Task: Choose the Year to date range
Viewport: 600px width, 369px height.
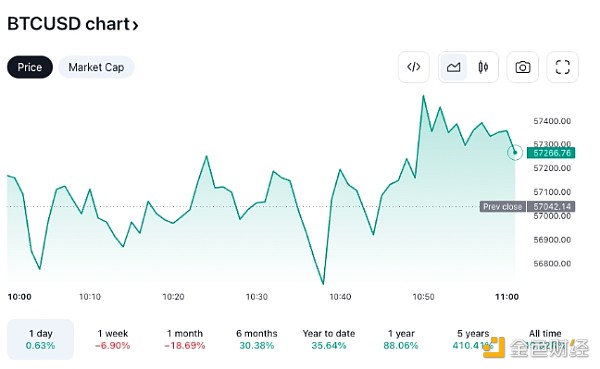Action: (x=329, y=339)
